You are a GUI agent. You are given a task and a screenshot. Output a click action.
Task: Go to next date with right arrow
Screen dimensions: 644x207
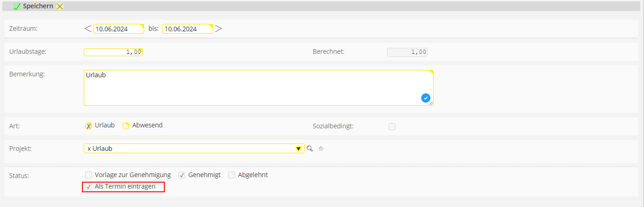219,29
